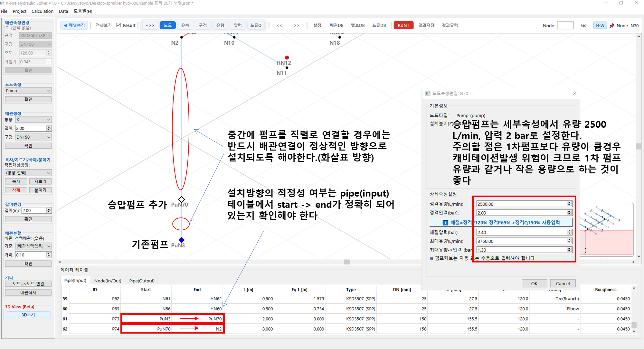644x349 pixels.
Task: Select the 노드 display mode button
Action: pyautogui.click(x=167, y=25)
